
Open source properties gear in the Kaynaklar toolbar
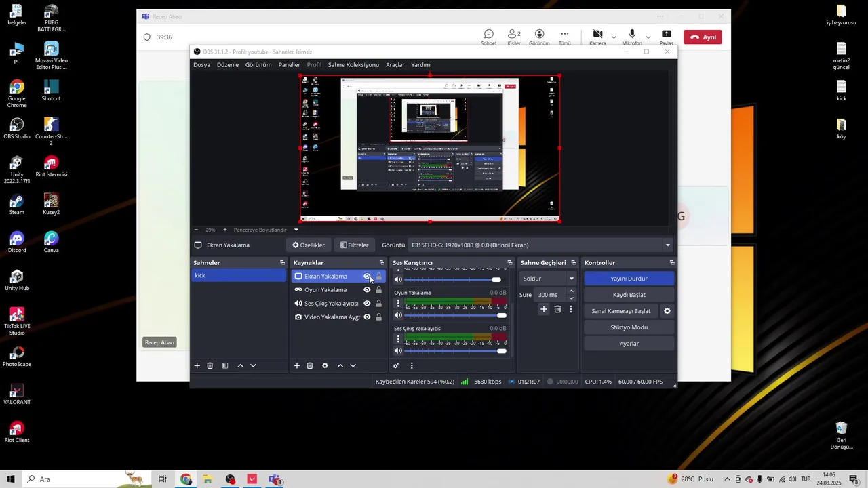pyautogui.click(x=325, y=366)
